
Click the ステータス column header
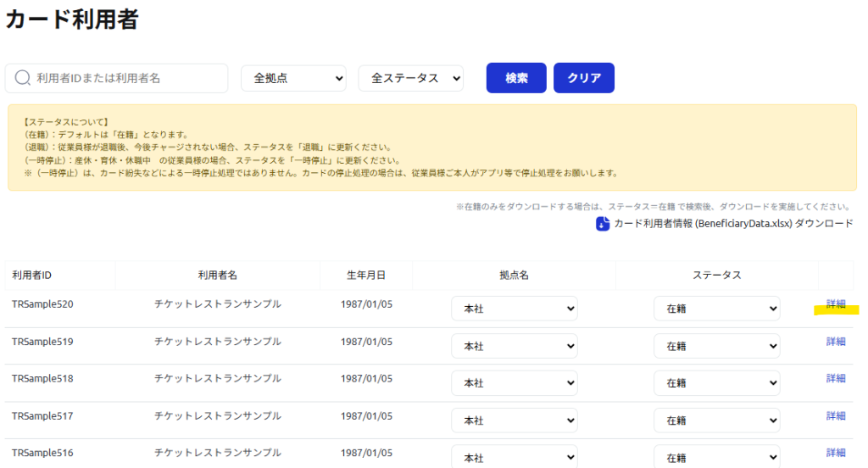716,276
